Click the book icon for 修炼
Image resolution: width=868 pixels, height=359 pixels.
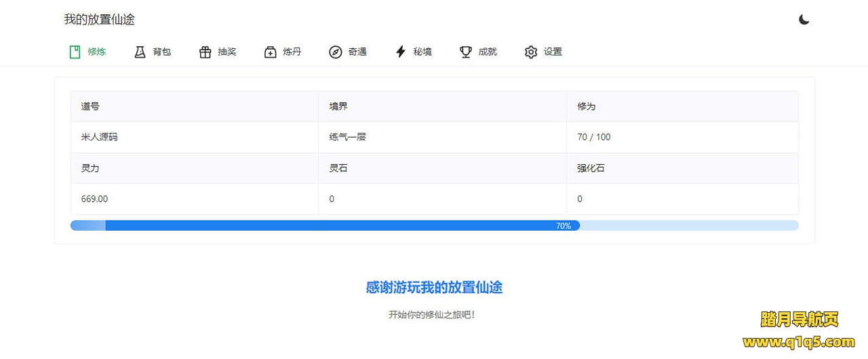75,52
